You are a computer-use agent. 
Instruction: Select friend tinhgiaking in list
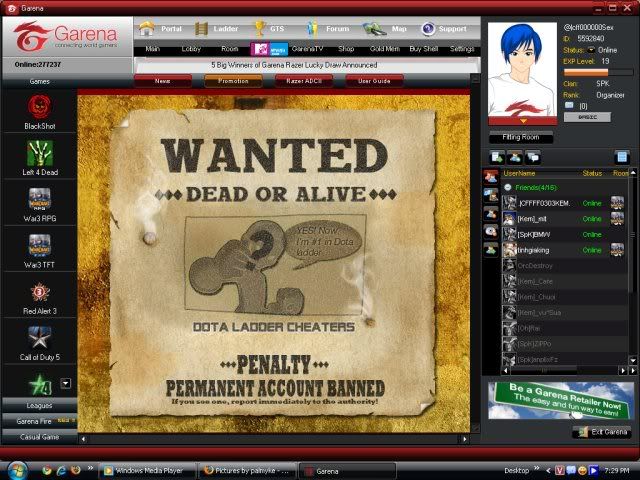pos(563,250)
